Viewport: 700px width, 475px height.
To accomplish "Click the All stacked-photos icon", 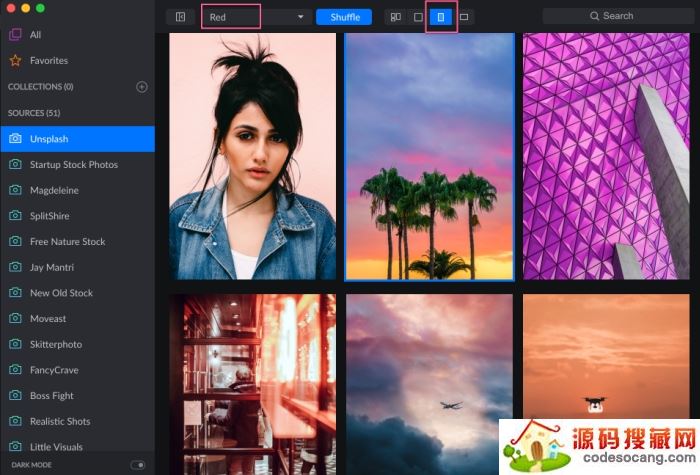I will pos(15,34).
